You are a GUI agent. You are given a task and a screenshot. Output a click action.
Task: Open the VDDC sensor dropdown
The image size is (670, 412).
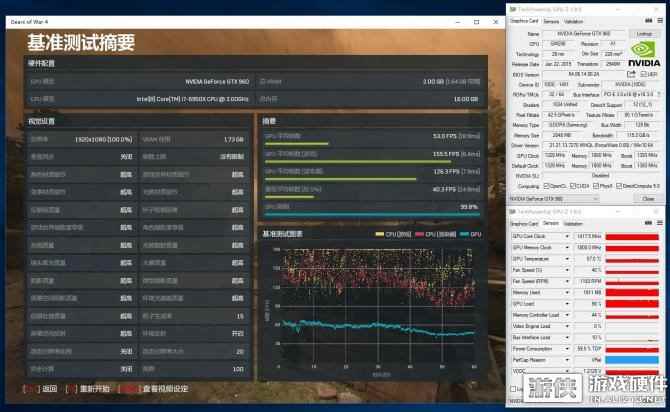click(x=567, y=371)
